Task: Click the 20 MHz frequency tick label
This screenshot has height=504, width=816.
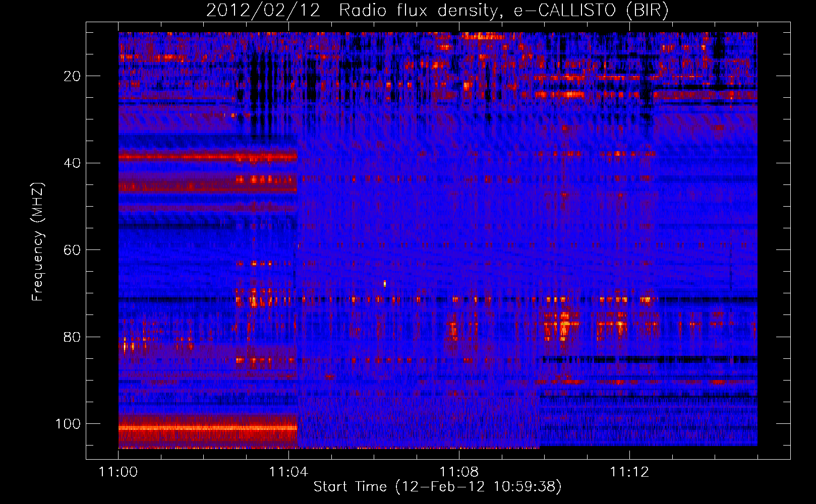Action: point(73,76)
